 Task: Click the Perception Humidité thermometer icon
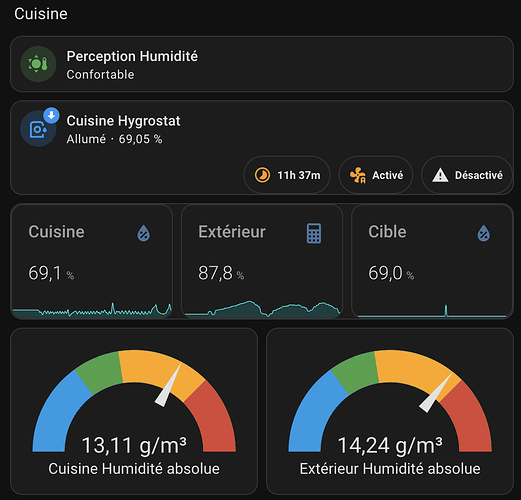tap(38, 64)
